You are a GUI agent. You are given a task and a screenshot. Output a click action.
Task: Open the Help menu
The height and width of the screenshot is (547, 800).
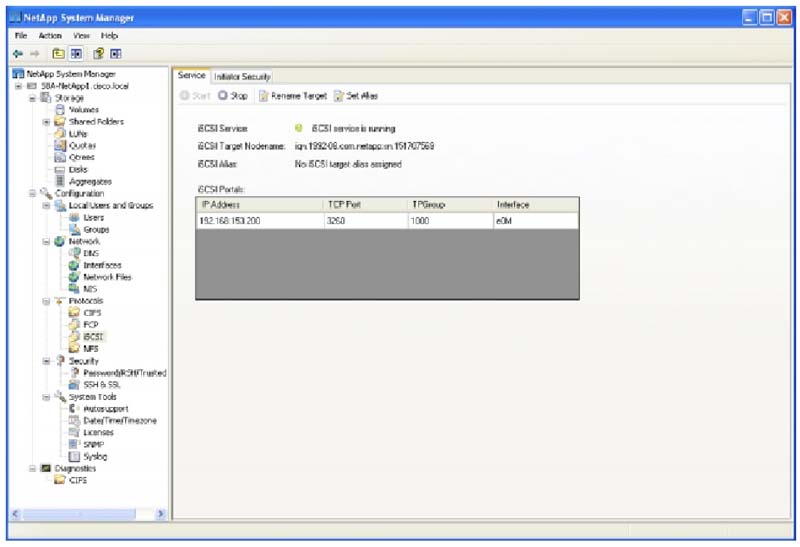109,35
